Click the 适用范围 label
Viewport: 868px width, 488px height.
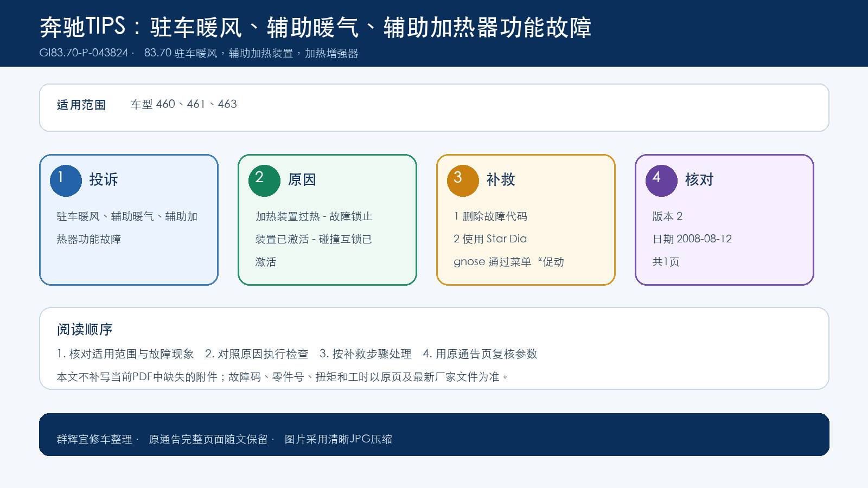point(81,105)
